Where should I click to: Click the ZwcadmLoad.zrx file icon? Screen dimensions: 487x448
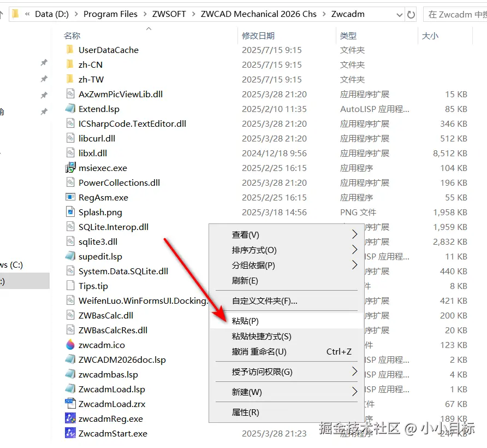click(x=70, y=404)
